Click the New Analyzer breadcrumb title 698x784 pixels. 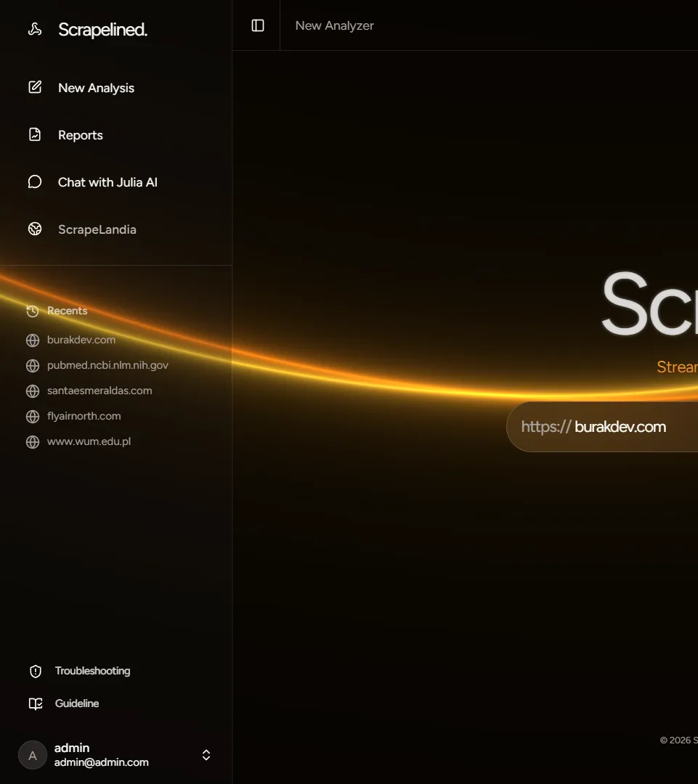click(x=334, y=25)
